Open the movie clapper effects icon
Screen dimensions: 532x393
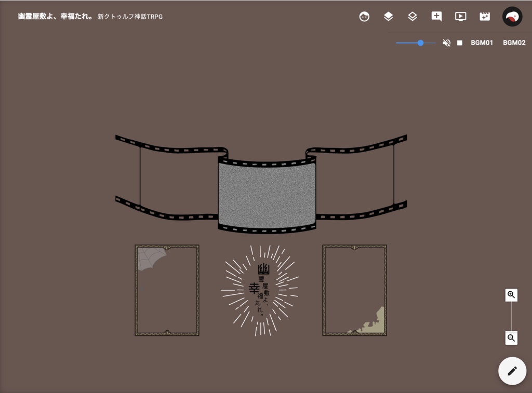point(485,16)
